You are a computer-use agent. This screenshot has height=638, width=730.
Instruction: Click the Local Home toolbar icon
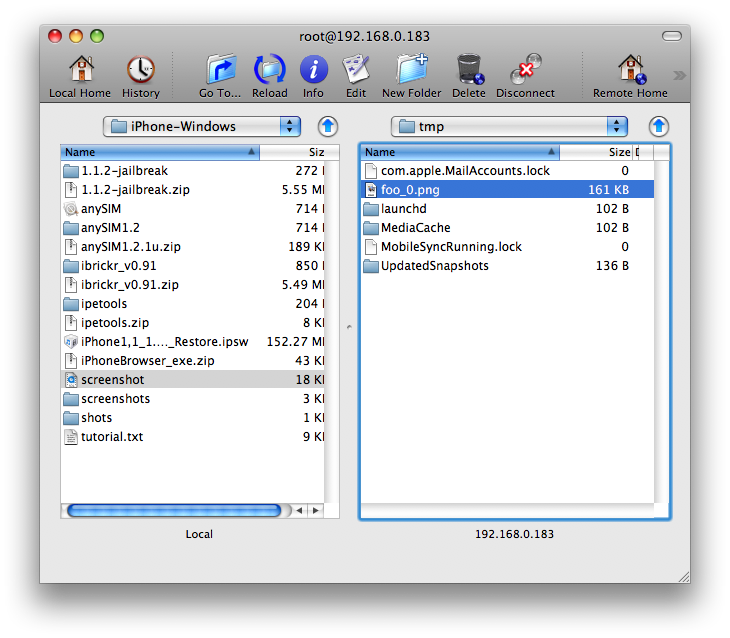(80, 70)
